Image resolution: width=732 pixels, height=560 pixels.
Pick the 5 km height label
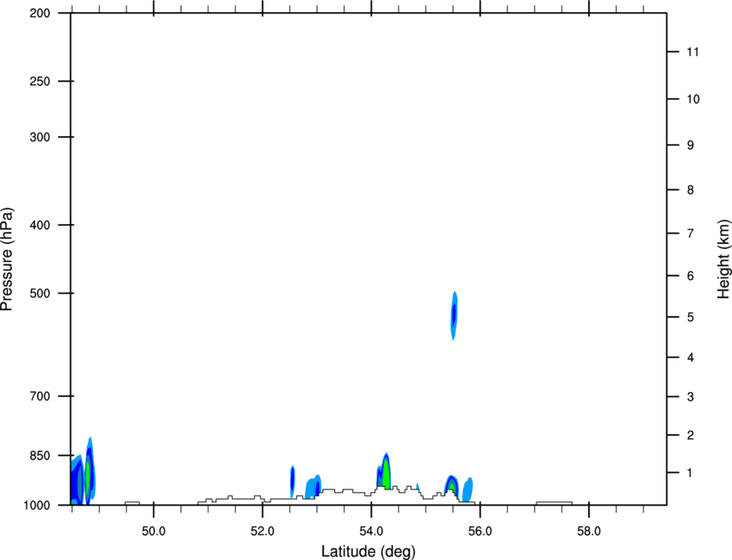click(x=691, y=317)
